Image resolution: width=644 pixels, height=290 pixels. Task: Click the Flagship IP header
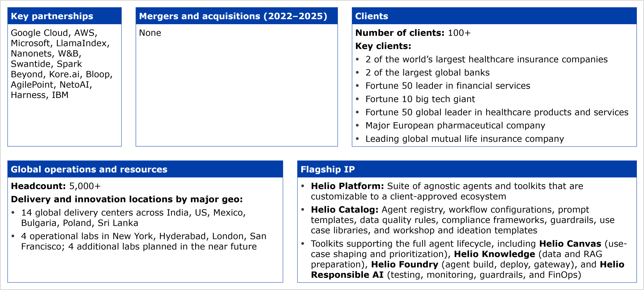328,169
